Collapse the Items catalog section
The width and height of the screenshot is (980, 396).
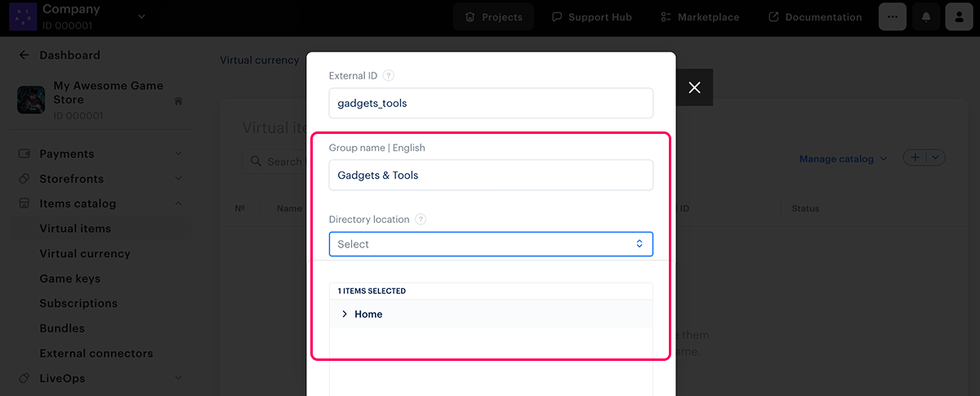tap(178, 204)
